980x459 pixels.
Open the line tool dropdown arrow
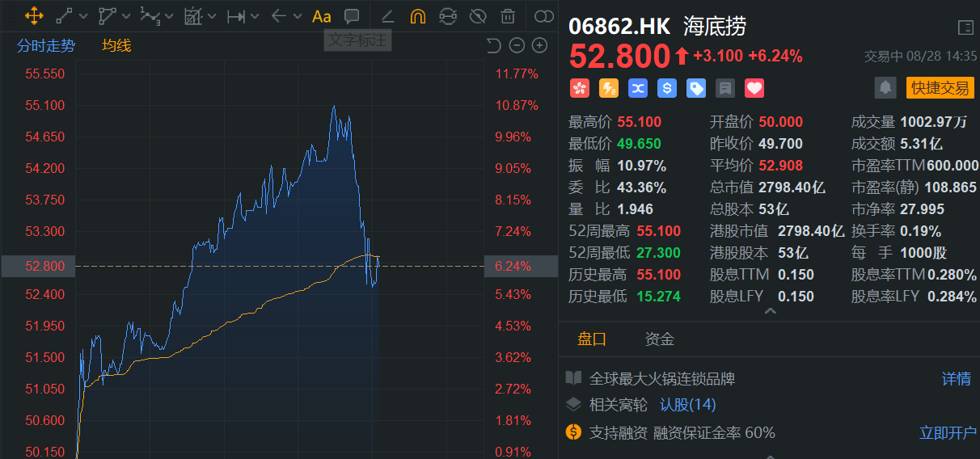[x=82, y=16]
